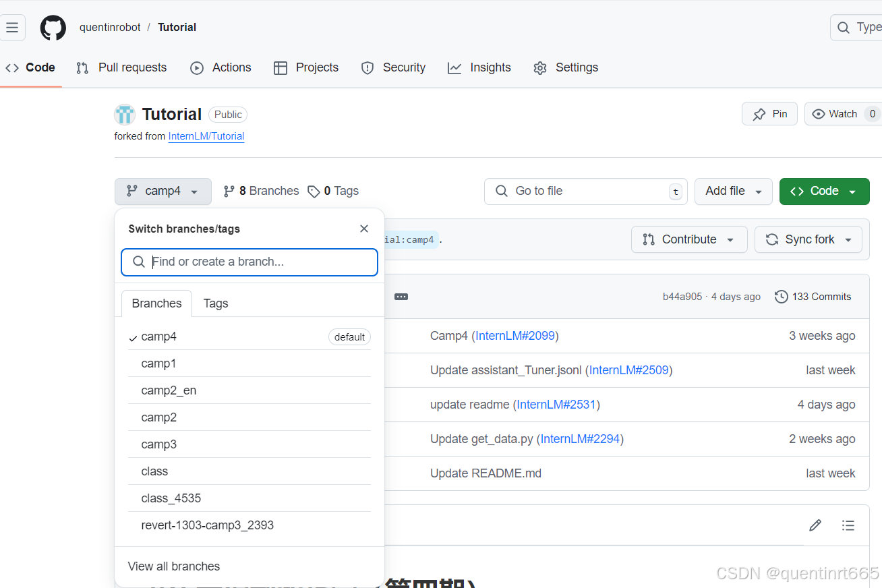Click the Go to file search field
Screen dimensions: 882x588
tap(585, 192)
